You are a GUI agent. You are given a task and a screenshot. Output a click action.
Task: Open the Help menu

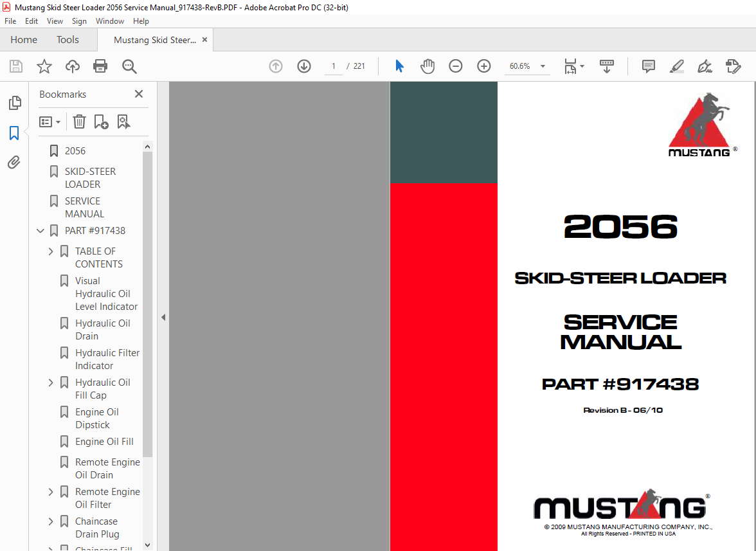[141, 21]
